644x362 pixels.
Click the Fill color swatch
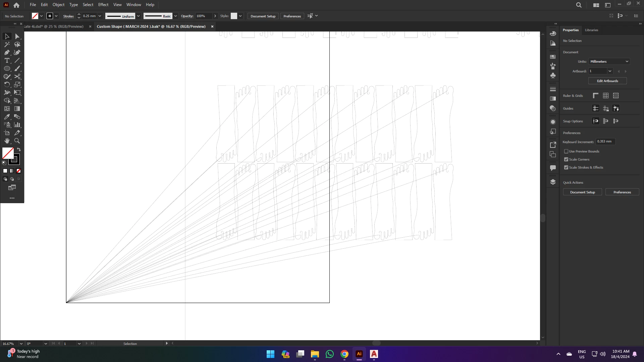[8, 153]
